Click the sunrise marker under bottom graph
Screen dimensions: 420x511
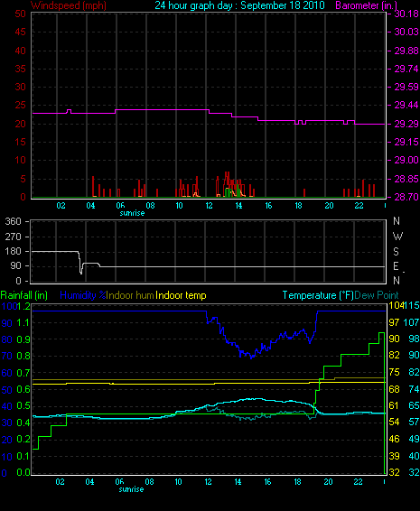tap(131, 489)
